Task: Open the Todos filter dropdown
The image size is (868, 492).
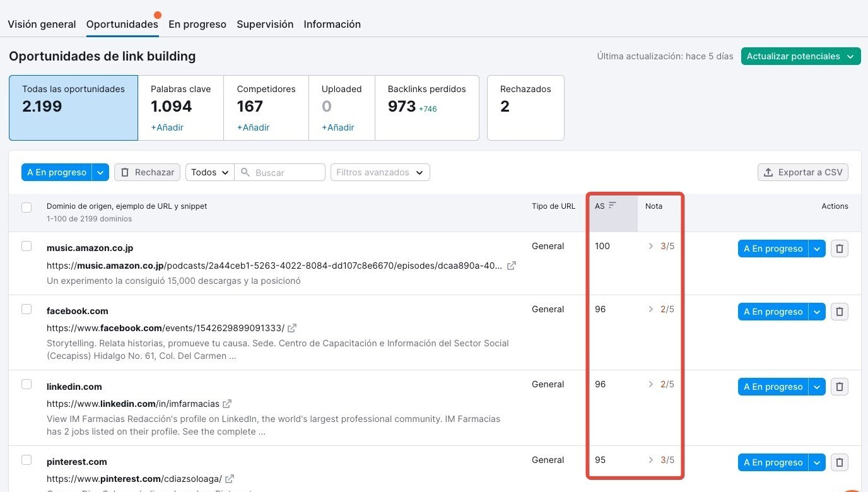Action: [209, 172]
